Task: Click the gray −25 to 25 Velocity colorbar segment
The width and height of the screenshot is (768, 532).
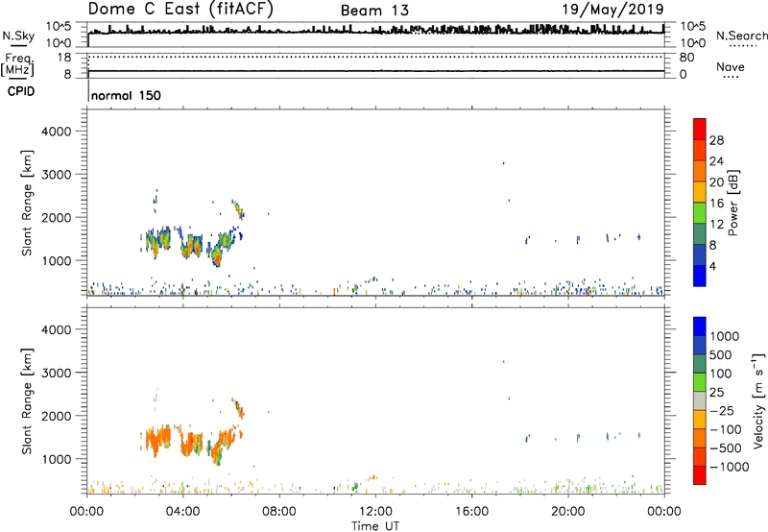Action: pos(700,400)
